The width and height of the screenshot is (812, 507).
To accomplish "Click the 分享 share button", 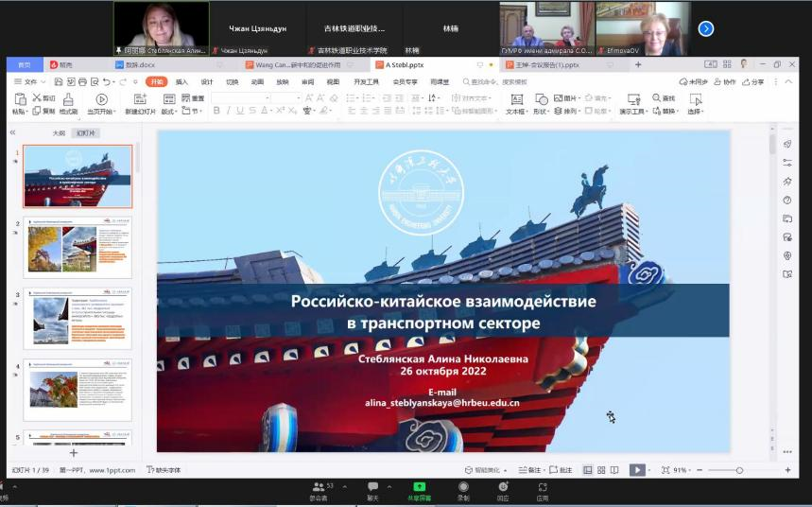I will [x=753, y=82].
